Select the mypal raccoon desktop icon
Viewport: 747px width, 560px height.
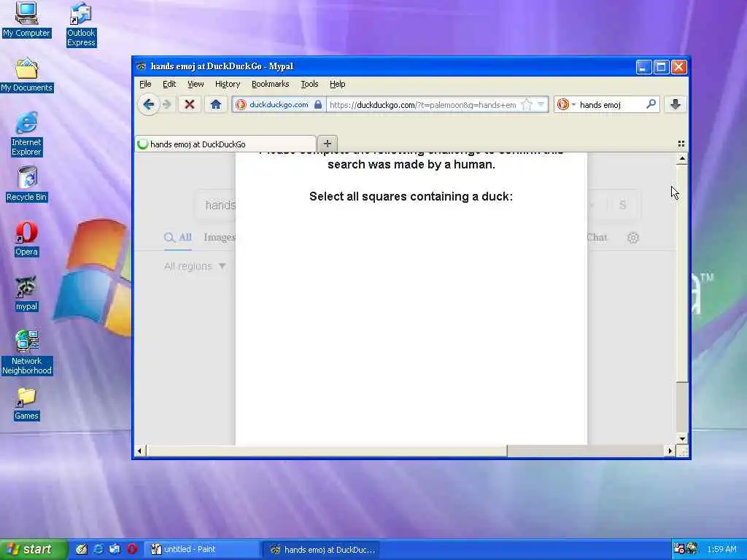coord(26,294)
